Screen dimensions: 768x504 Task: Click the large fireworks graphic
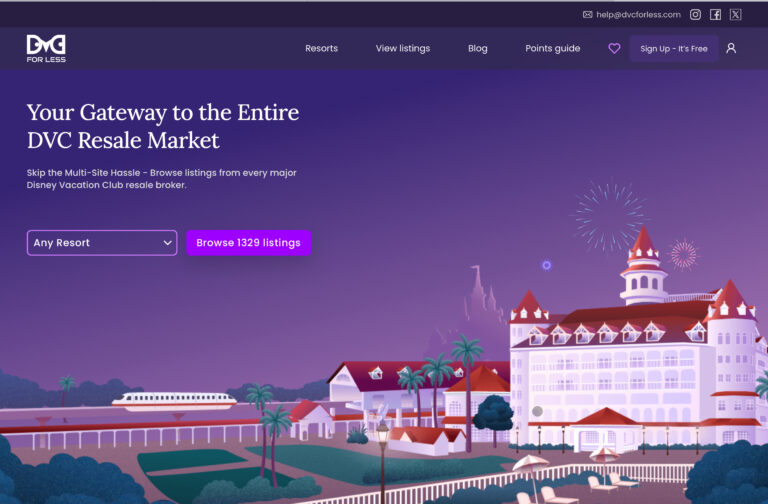click(609, 215)
